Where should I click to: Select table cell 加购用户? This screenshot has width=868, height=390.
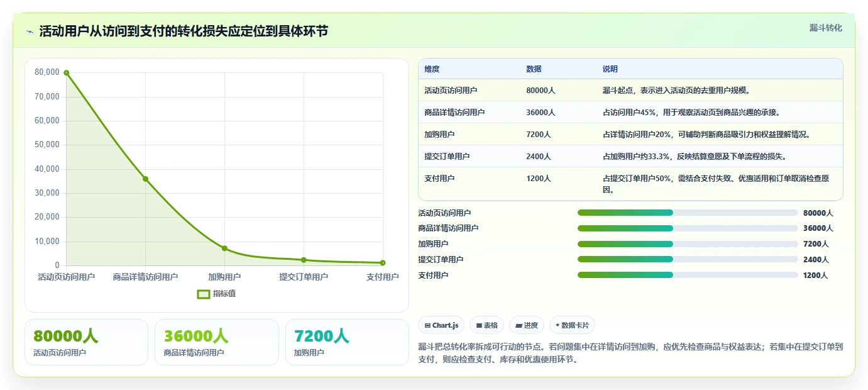[439, 135]
